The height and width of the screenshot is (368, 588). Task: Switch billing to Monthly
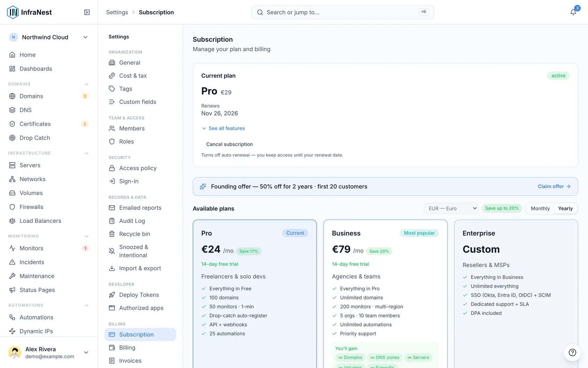pos(540,209)
